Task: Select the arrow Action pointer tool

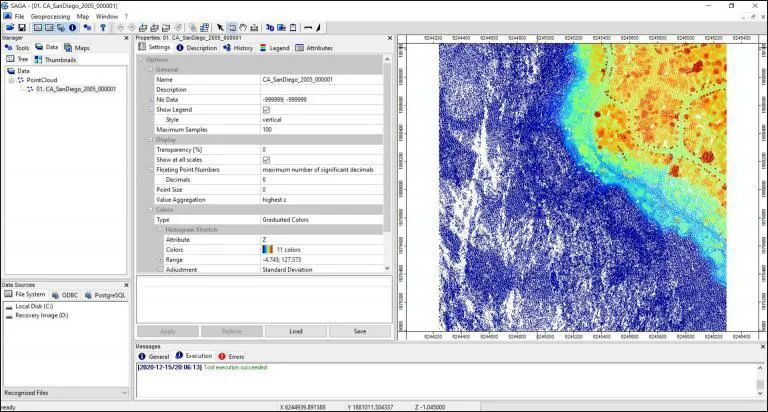Action: 220,28
